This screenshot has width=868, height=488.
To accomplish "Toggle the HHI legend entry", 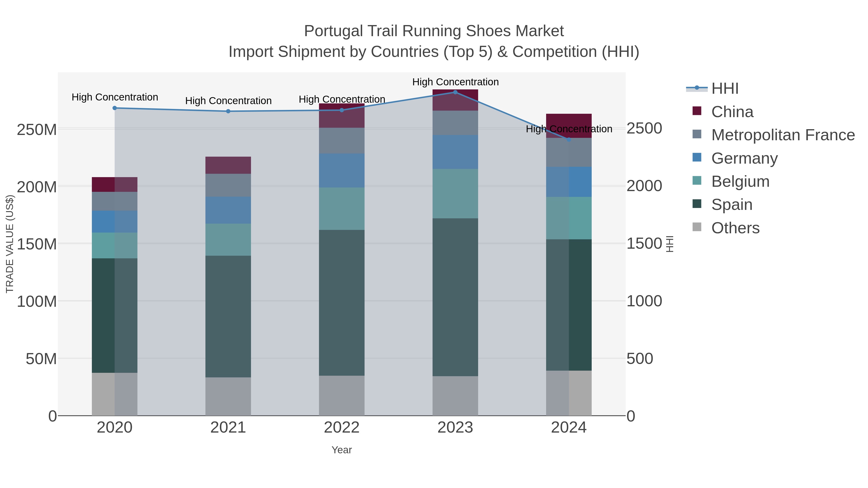I will pyautogui.click(x=712, y=89).
